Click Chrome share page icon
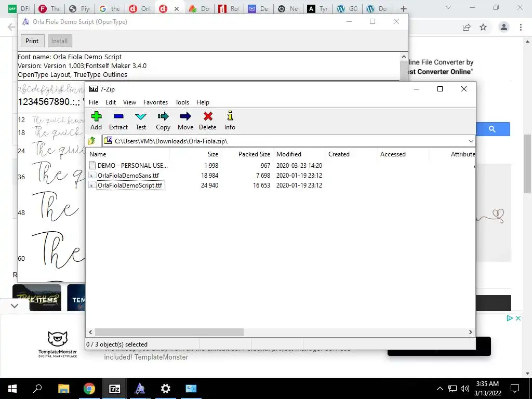 [x=467, y=27]
